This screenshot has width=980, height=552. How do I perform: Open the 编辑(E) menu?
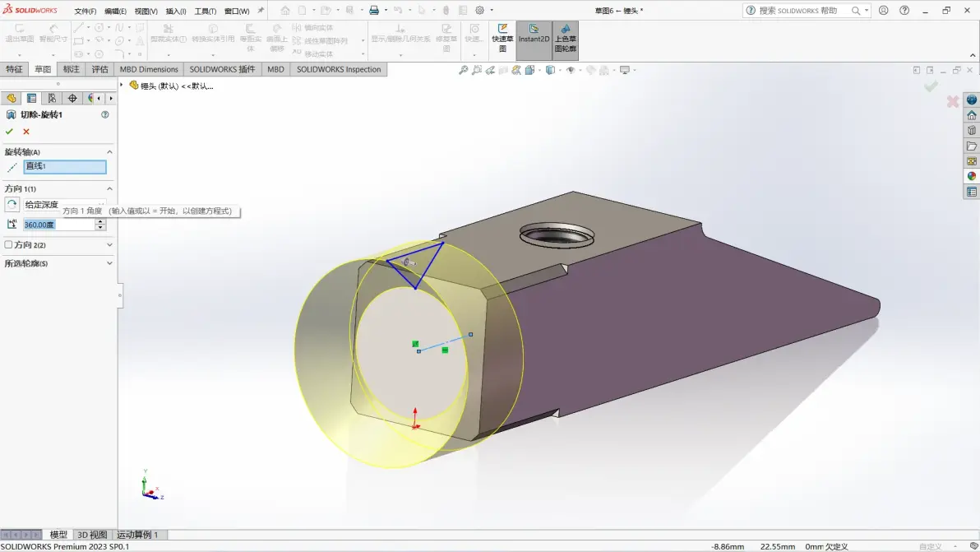[x=115, y=12]
